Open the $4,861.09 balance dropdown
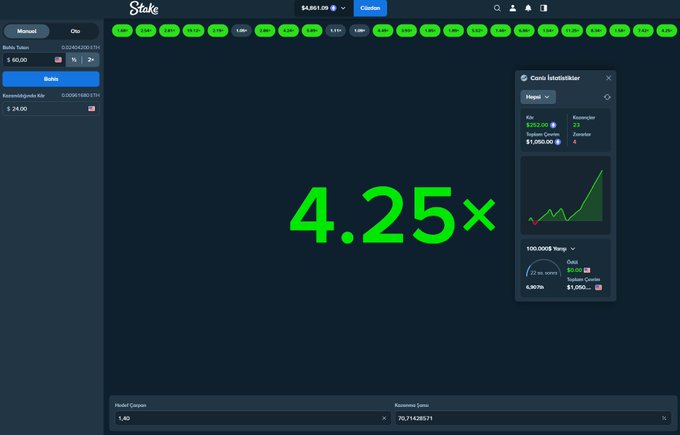 tap(323, 8)
